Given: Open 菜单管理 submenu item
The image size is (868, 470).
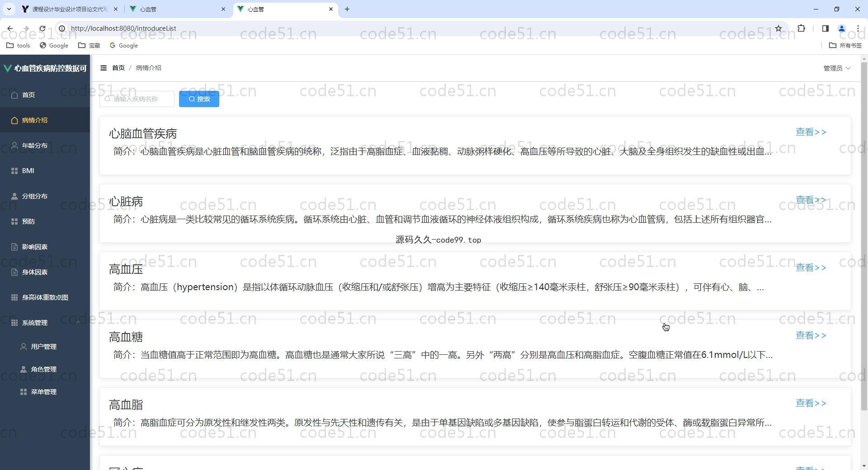Looking at the screenshot, I should click(x=45, y=392).
